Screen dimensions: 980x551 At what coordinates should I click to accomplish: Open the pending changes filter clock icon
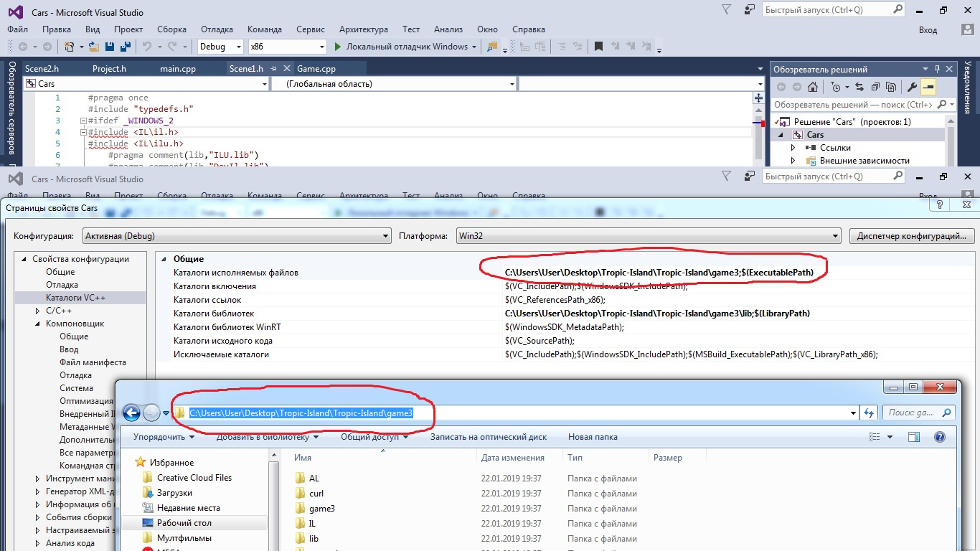[x=837, y=88]
